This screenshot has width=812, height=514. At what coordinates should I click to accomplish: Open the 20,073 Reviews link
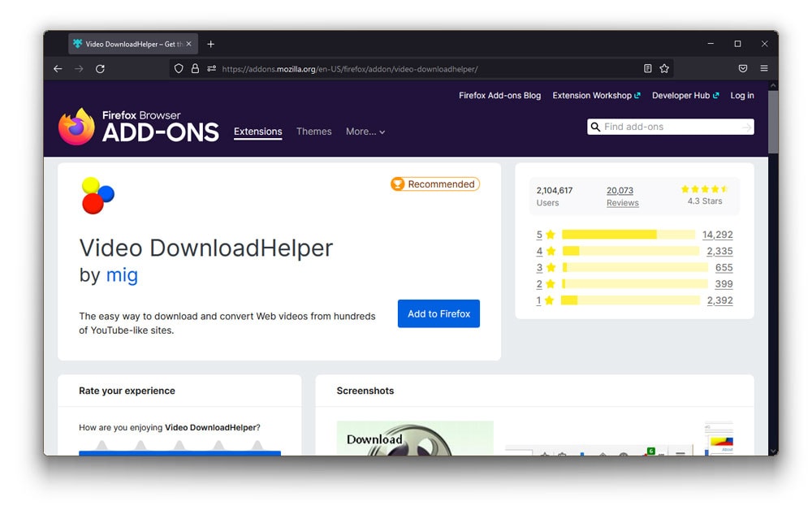click(x=623, y=197)
